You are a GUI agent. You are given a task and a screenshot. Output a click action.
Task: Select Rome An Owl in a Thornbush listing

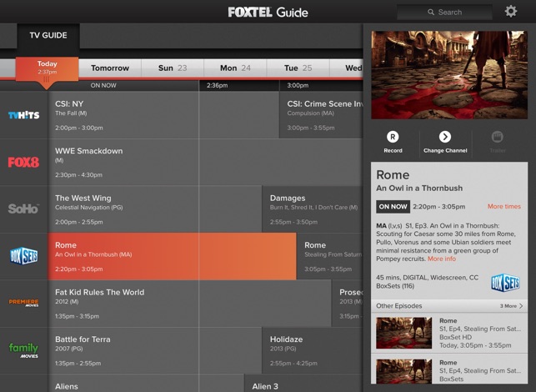pos(172,256)
